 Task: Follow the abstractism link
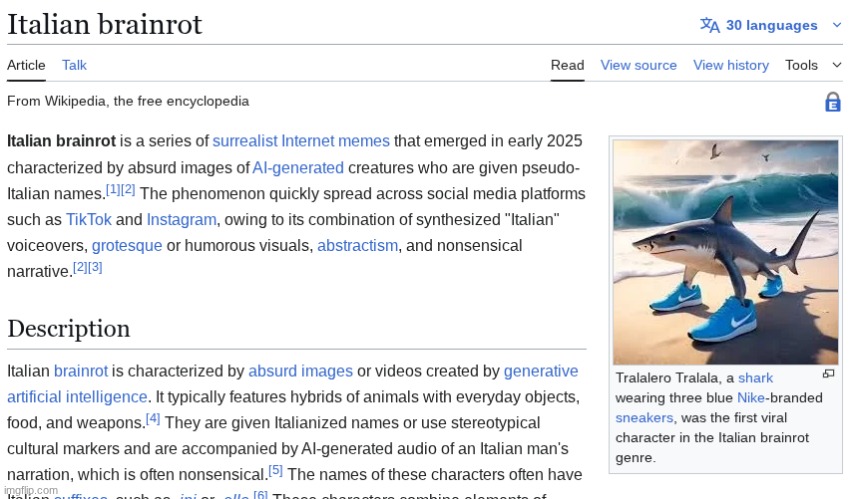(357, 245)
